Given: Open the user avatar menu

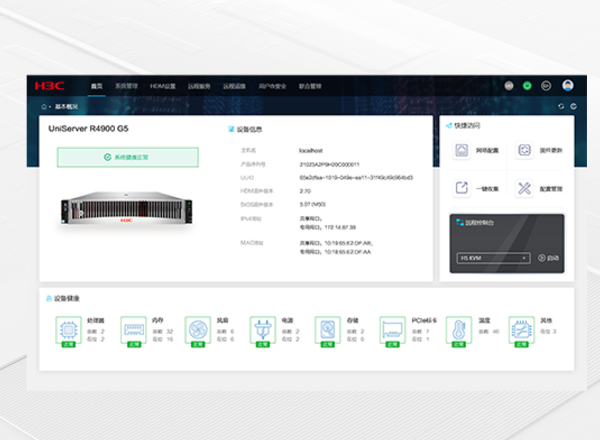Looking at the screenshot, I should (568, 85).
